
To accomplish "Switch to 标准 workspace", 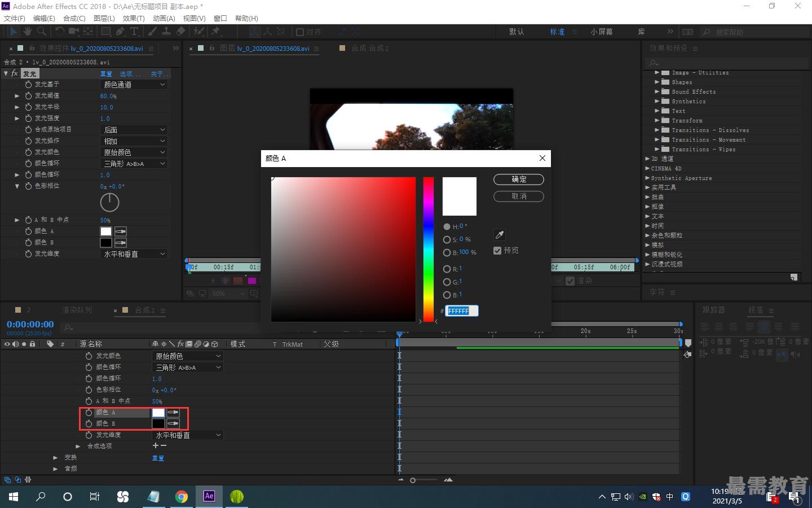I will pyautogui.click(x=557, y=32).
